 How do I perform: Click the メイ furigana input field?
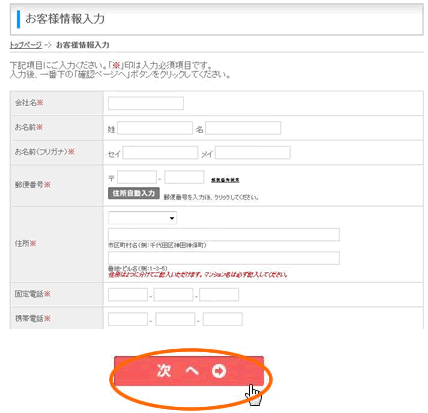pos(253,153)
